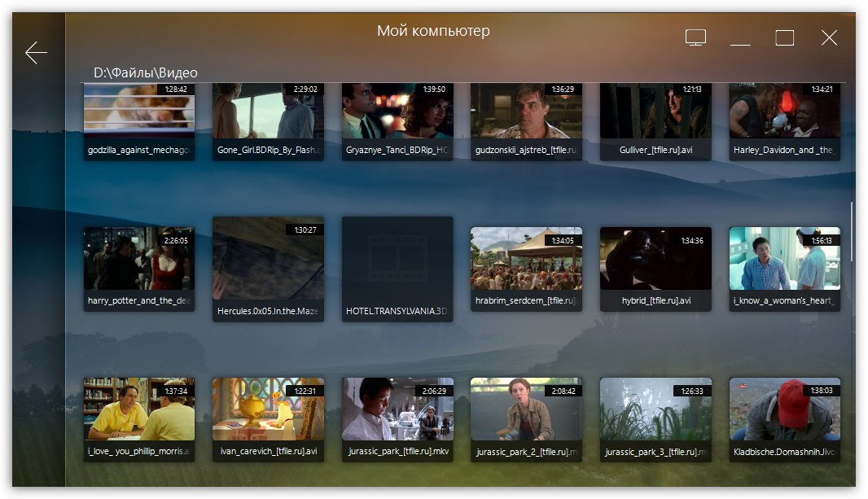Click the 1:36:29 duration badge
This screenshot has width=868, height=499.
tap(563, 89)
